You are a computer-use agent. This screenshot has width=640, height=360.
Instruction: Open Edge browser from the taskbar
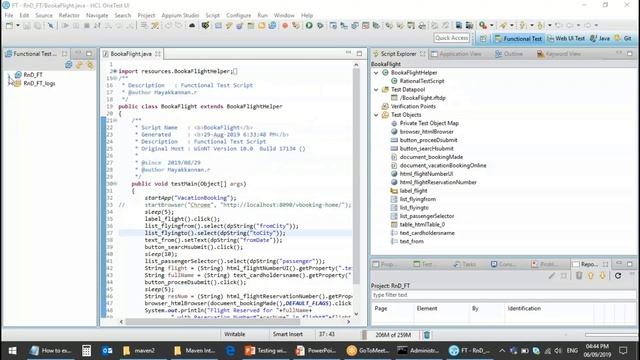[x=230, y=351]
